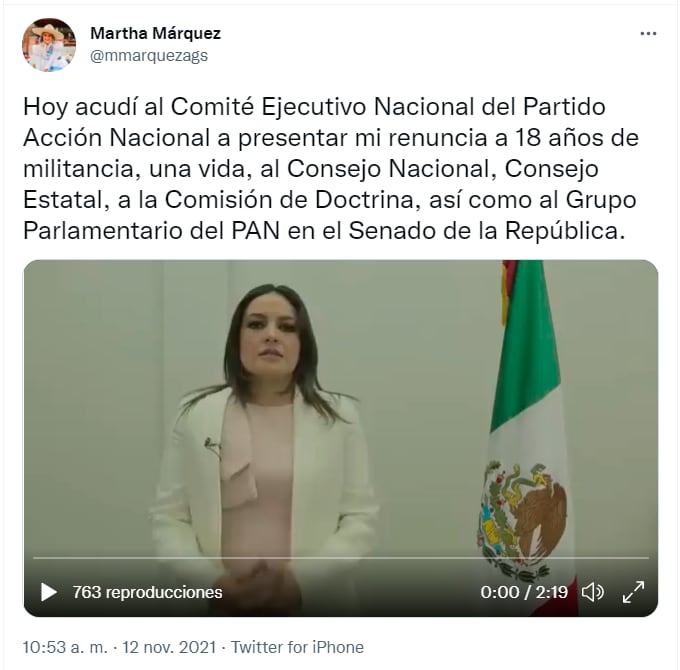Click the words 'Senado de la República'
680x670 pixels.
(x=487, y=231)
